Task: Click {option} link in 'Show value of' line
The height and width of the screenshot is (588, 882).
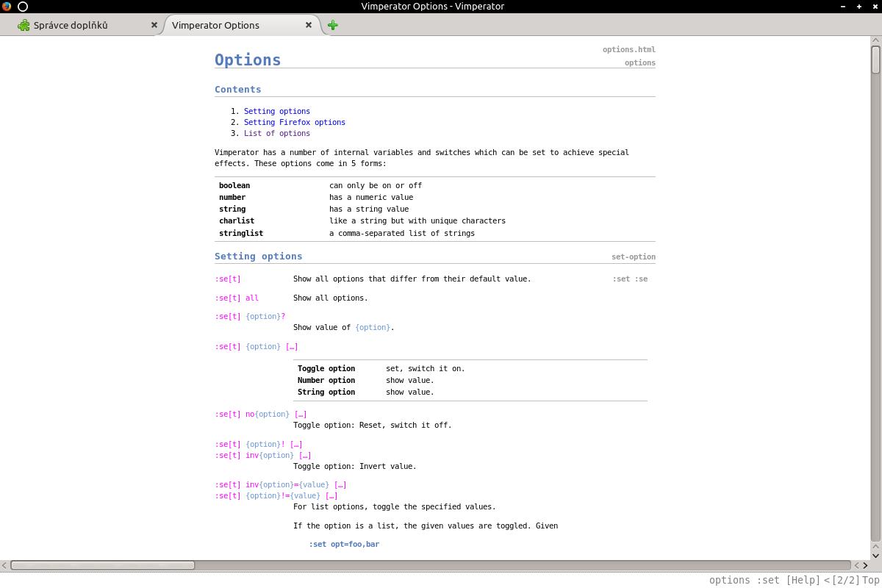Action: click(x=373, y=328)
